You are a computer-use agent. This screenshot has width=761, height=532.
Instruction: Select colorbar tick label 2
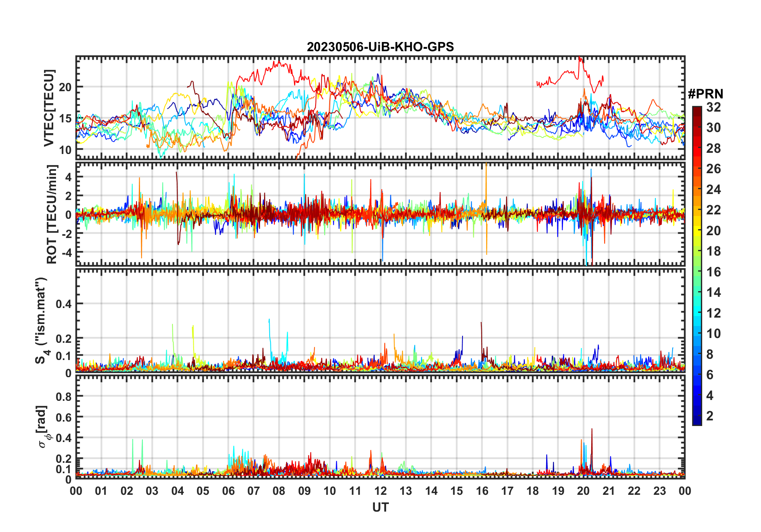click(x=710, y=416)
